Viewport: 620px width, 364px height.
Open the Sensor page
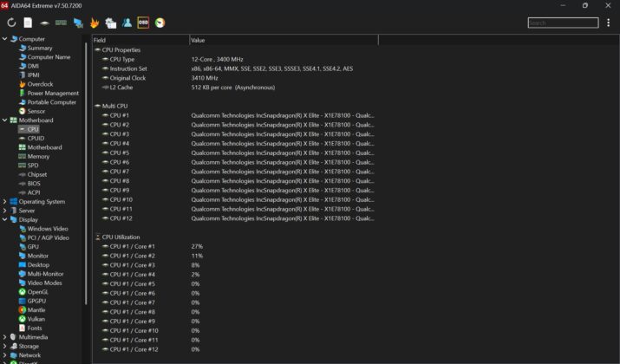coord(36,111)
